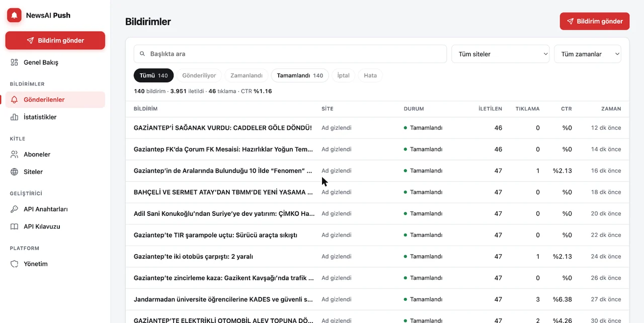Viewport: 644px width, 323px height.
Task: Click the Gönderilenler bell icon
Action: tap(15, 100)
